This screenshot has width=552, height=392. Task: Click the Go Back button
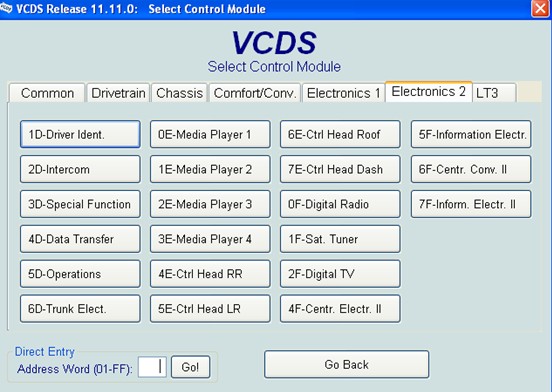pos(346,364)
